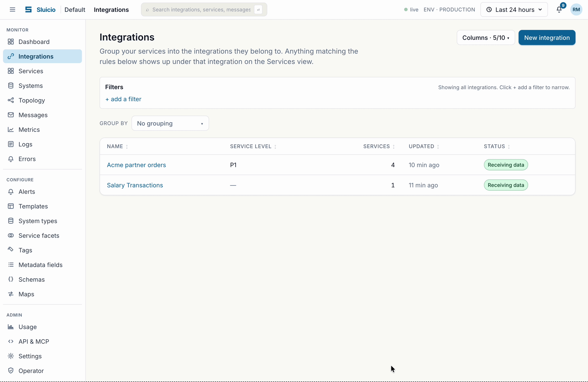The width and height of the screenshot is (588, 382).
Task: Click ENV · PRODUCTION label
Action: (449, 10)
